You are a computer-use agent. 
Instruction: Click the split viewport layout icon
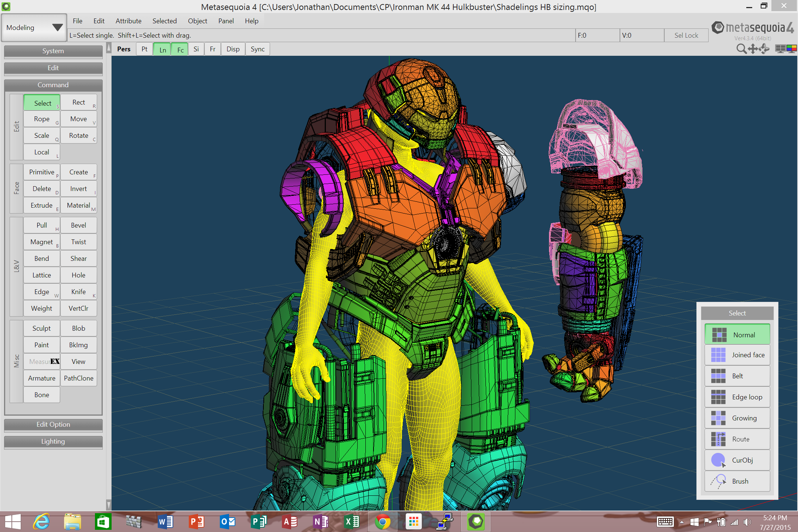click(x=780, y=49)
